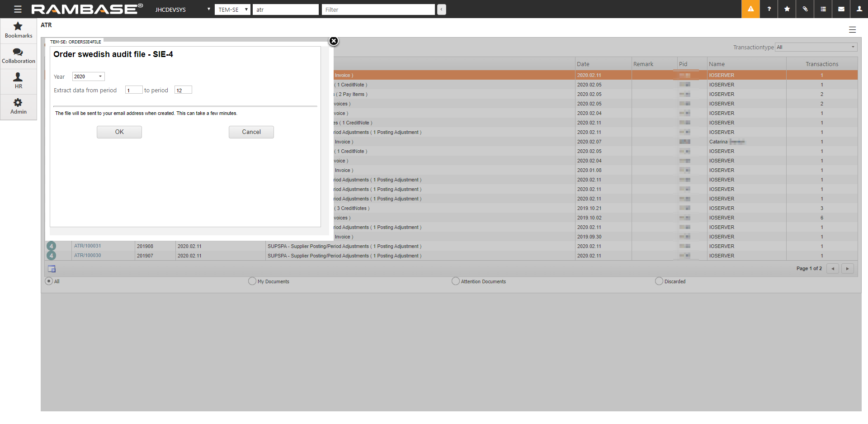The image size is (868, 424).
Task: Open Bookmarks in the sidebar
Action: pyautogui.click(x=19, y=30)
